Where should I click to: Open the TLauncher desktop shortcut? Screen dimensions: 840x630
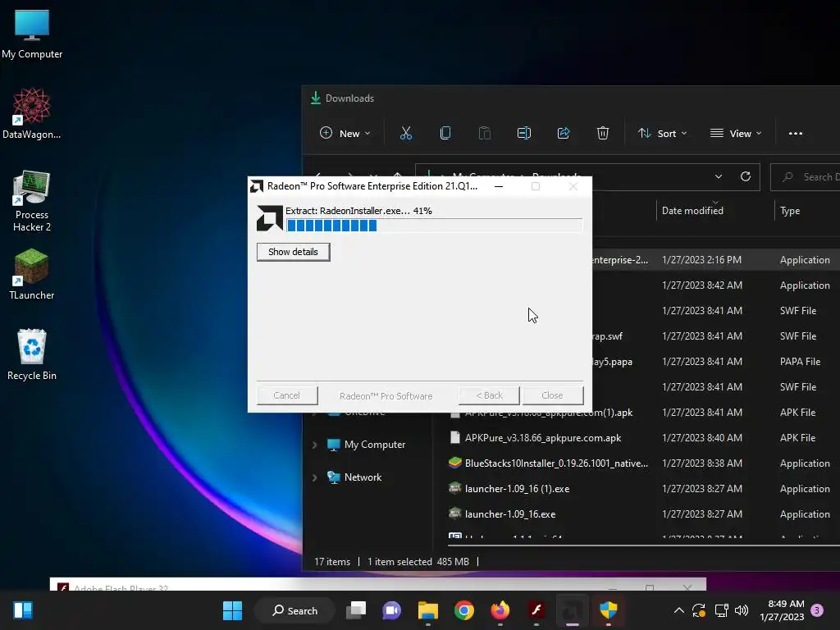pyautogui.click(x=32, y=274)
